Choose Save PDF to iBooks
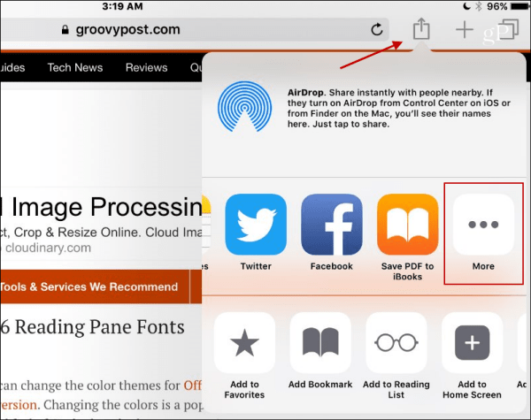This screenshot has height=420, width=531. [x=407, y=225]
